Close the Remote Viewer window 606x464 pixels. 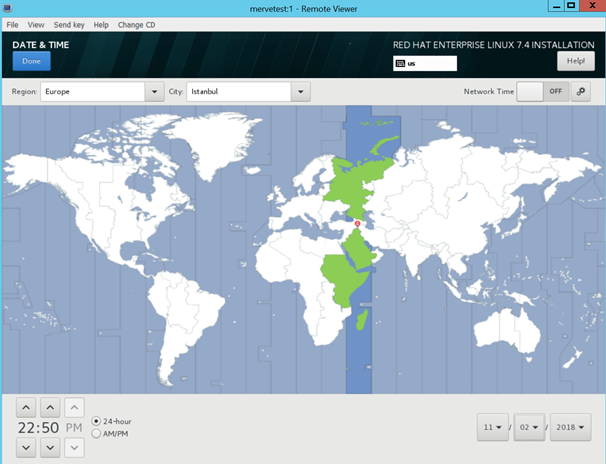[x=592, y=6]
